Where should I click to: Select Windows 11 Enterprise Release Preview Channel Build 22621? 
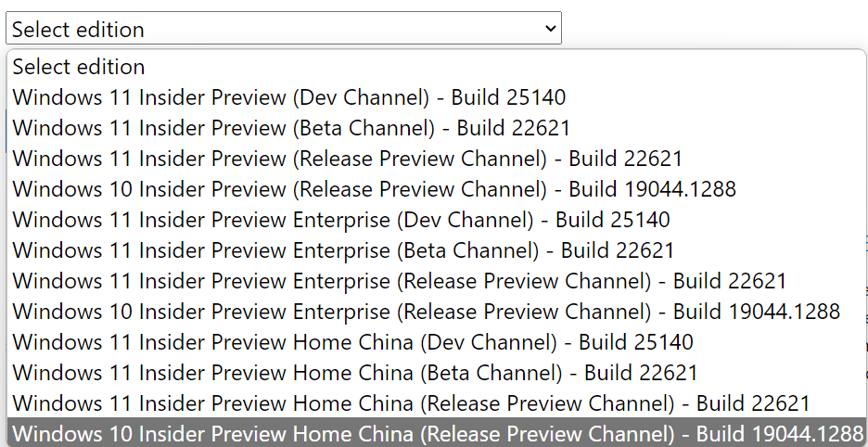click(x=436, y=281)
